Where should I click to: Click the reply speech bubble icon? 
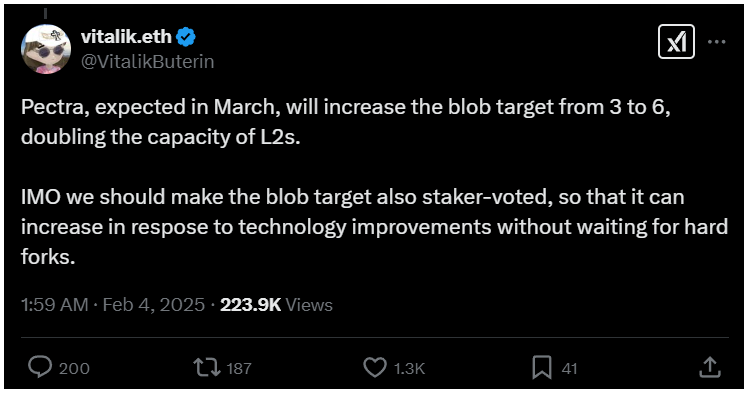[40, 367]
